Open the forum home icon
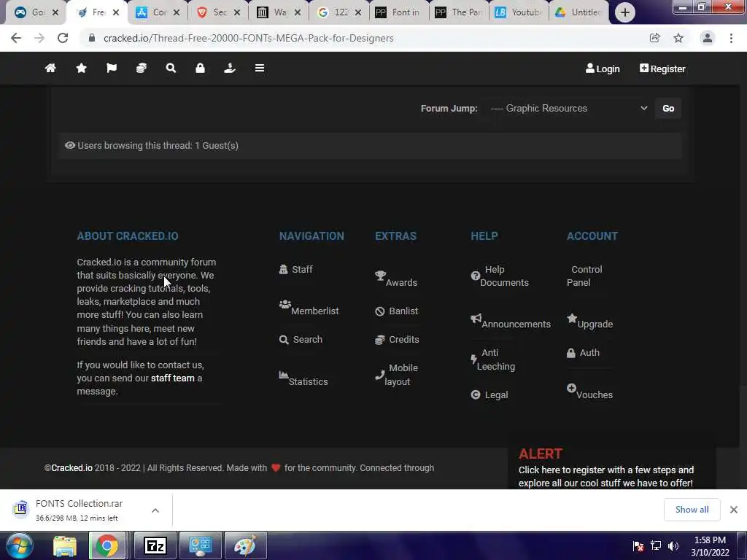This screenshot has width=747, height=560. tap(50, 68)
